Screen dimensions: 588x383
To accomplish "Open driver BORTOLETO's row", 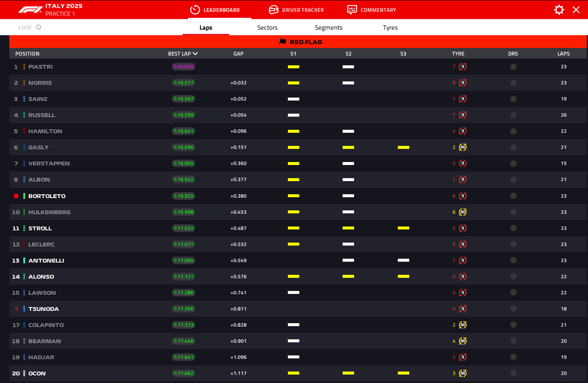I will (x=298, y=196).
